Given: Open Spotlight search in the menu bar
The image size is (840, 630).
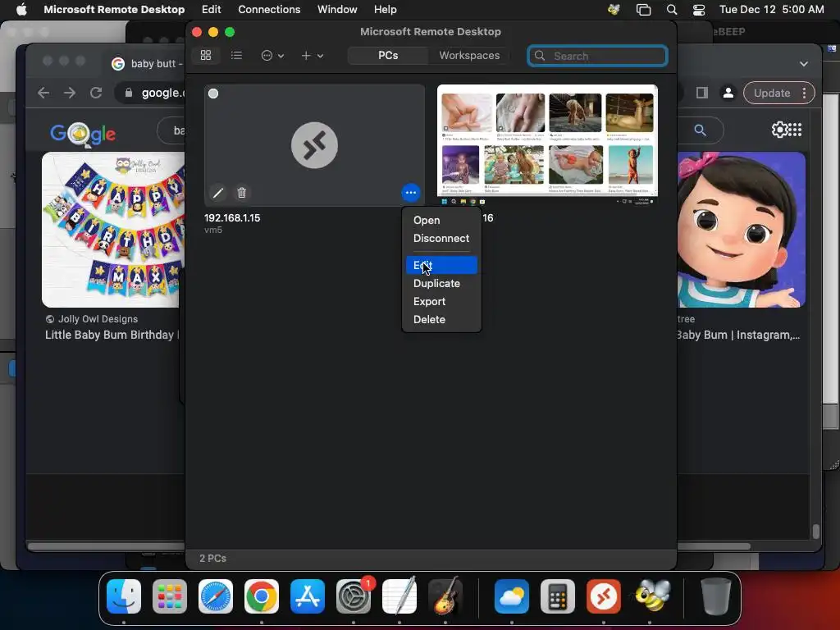Looking at the screenshot, I should [x=672, y=10].
